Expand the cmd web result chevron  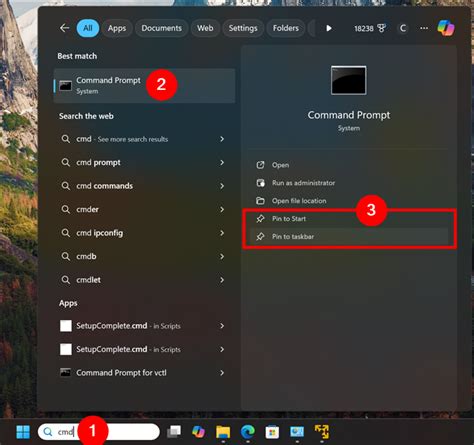pyautogui.click(x=222, y=139)
